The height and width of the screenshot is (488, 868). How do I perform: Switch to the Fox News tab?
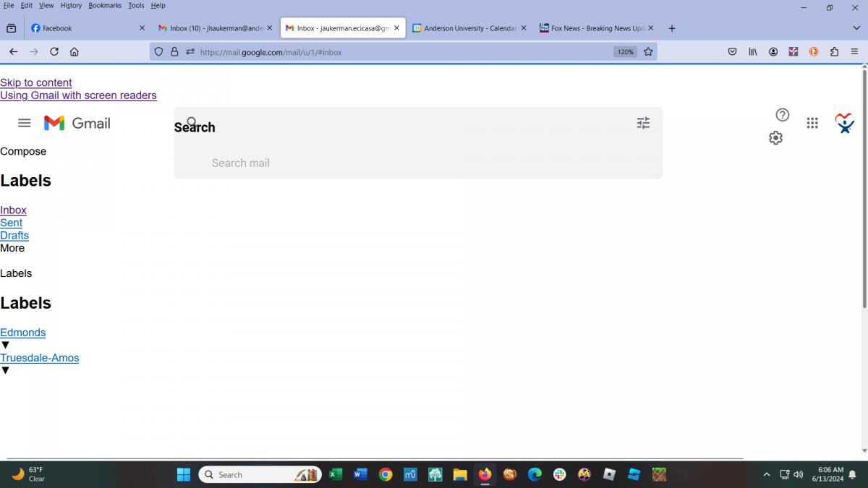[x=597, y=28]
